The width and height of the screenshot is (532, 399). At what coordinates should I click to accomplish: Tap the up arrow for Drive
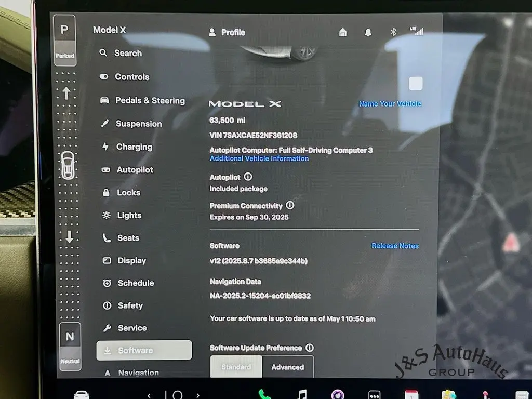pos(66,92)
